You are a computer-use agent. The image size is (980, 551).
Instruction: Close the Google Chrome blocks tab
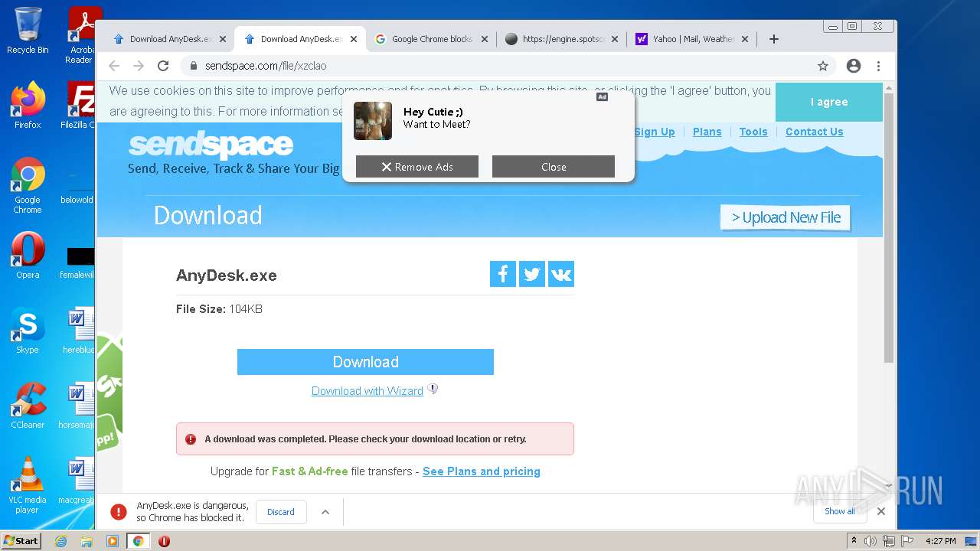(485, 39)
